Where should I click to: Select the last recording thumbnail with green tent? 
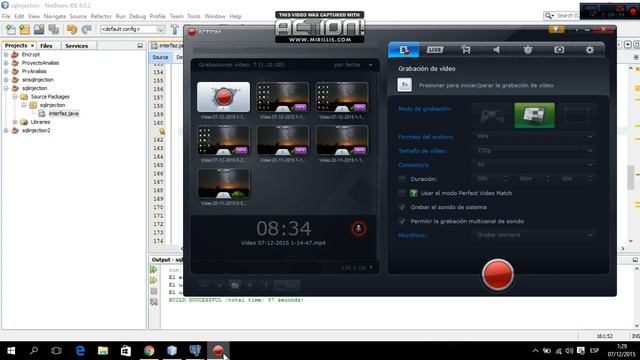223,184
